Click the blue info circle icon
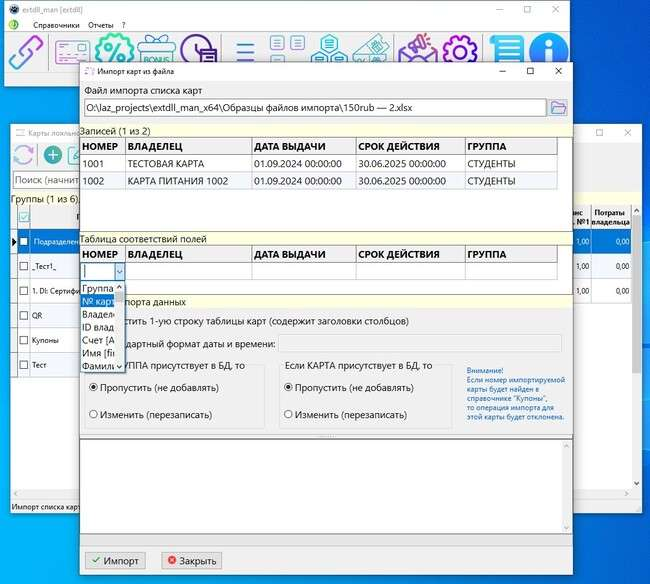650x584 pixels. (548, 51)
